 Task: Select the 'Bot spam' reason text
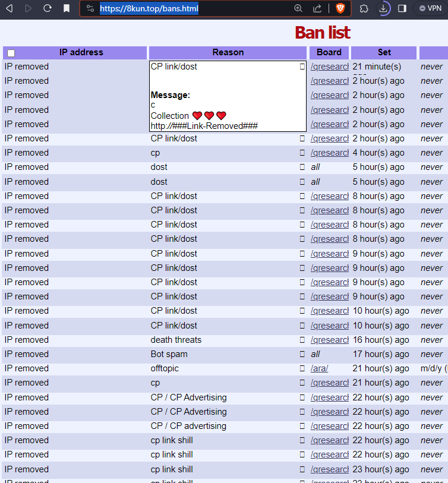tap(169, 354)
